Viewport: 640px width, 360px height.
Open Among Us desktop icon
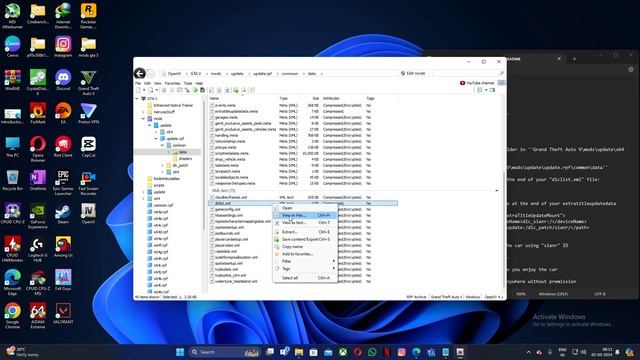tap(63, 247)
